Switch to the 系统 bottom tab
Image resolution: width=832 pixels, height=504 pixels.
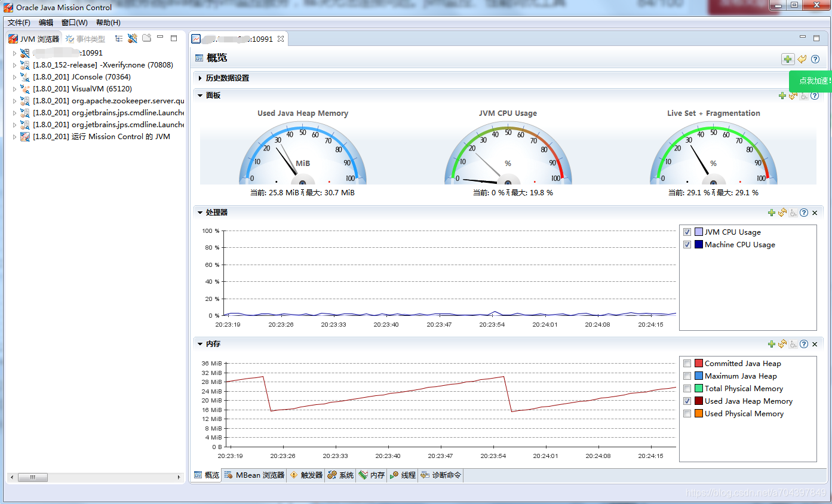tap(340, 475)
